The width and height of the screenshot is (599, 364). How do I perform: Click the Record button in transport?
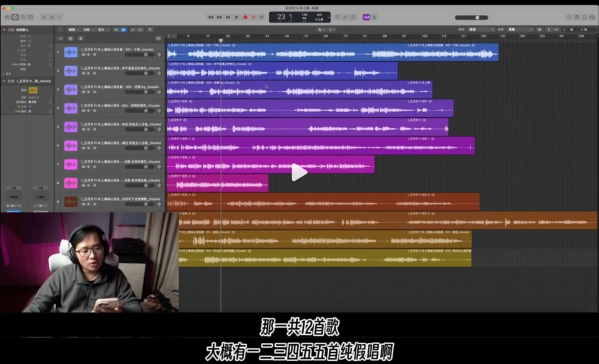(245, 17)
